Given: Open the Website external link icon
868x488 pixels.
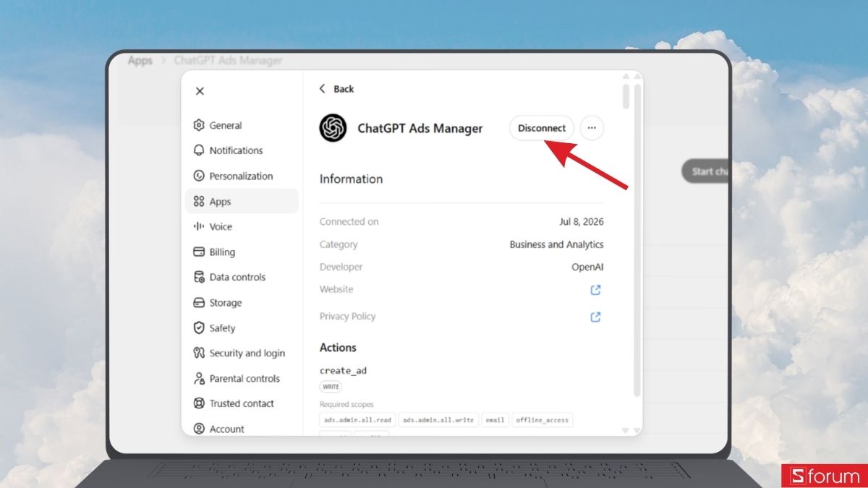Looking at the screenshot, I should (x=595, y=290).
